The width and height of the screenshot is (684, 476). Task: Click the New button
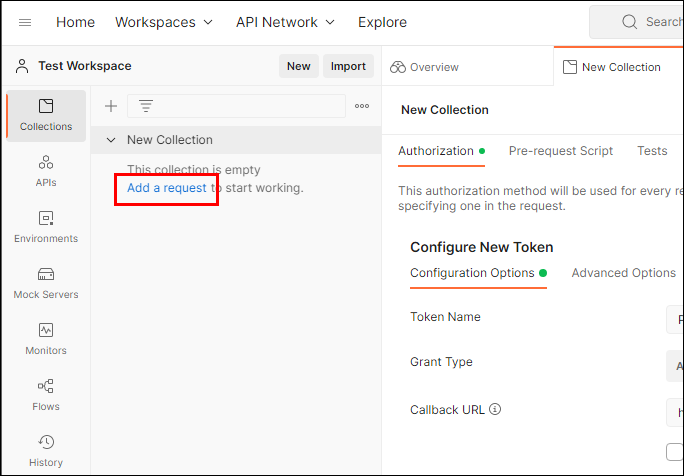pos(298,66)
